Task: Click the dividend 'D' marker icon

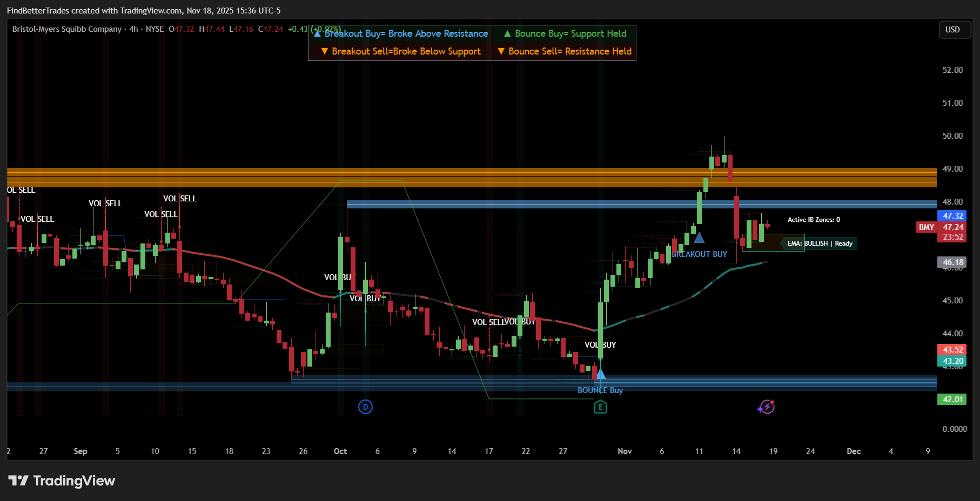Action: click(365, 407)
